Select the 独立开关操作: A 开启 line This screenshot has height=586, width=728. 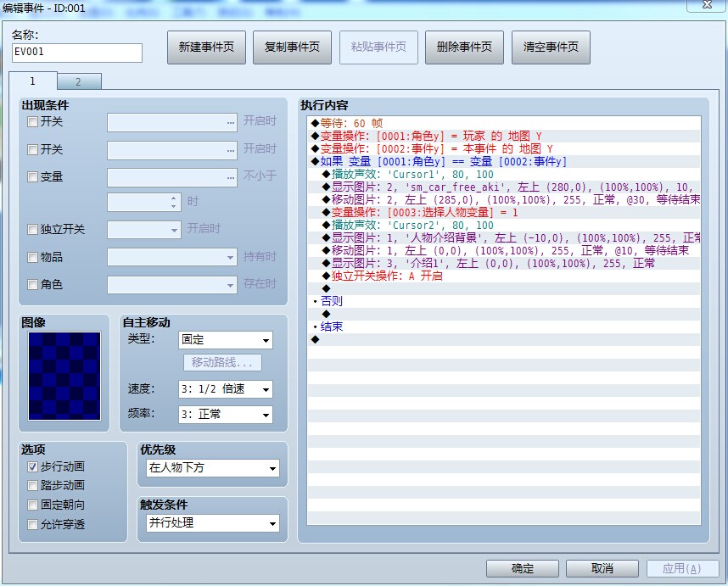[504, 276]
